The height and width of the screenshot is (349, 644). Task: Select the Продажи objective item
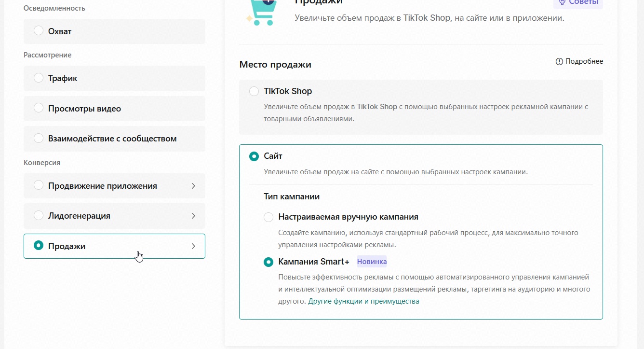114,246
